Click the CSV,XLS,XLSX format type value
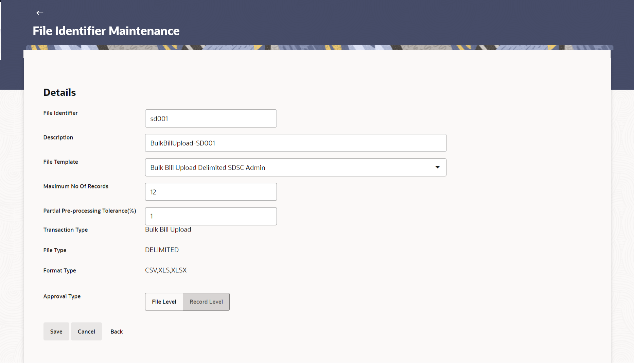 pos(166,270)
